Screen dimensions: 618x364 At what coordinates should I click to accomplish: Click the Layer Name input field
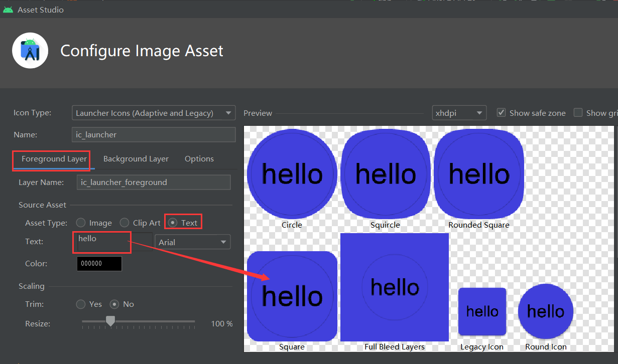pos(154,183)
